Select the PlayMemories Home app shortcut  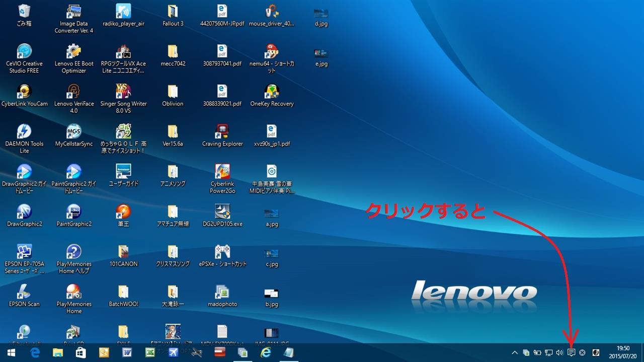coord(74,299)
